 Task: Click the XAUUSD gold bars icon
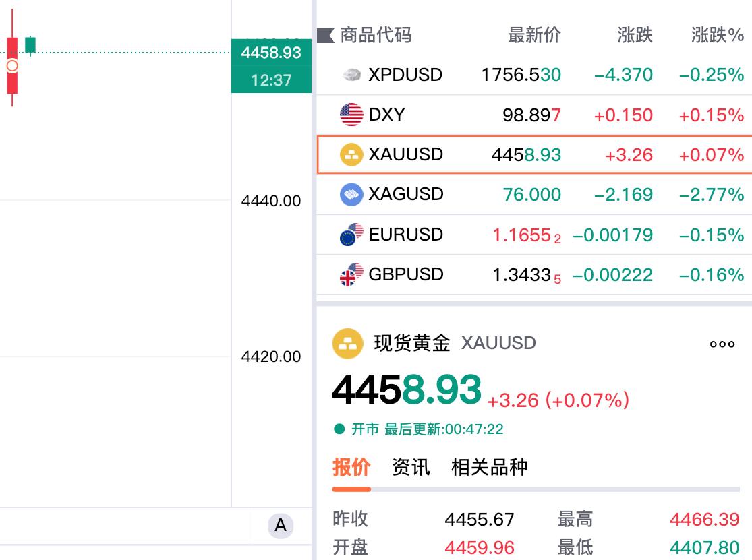352,154
